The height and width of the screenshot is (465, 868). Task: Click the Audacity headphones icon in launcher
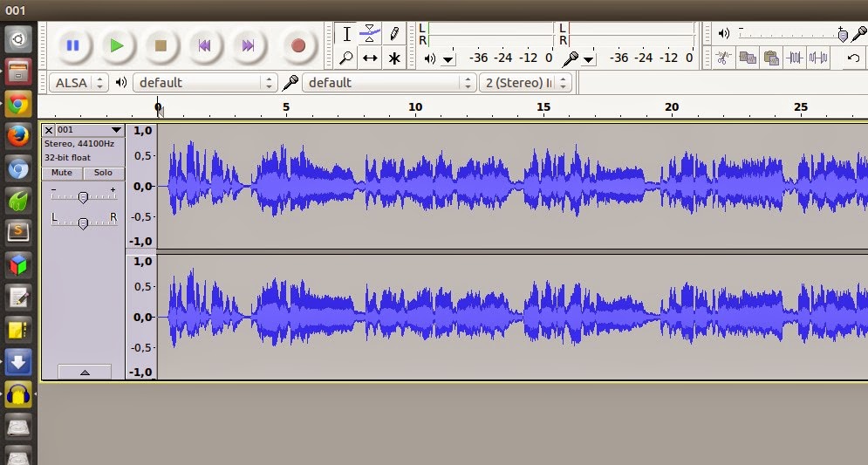tap(18, 394)
